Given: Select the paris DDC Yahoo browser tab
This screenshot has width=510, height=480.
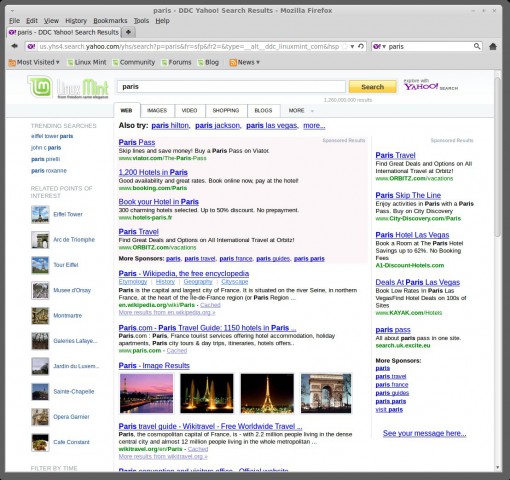Looking at the screenshot, I should click(64, 32).
